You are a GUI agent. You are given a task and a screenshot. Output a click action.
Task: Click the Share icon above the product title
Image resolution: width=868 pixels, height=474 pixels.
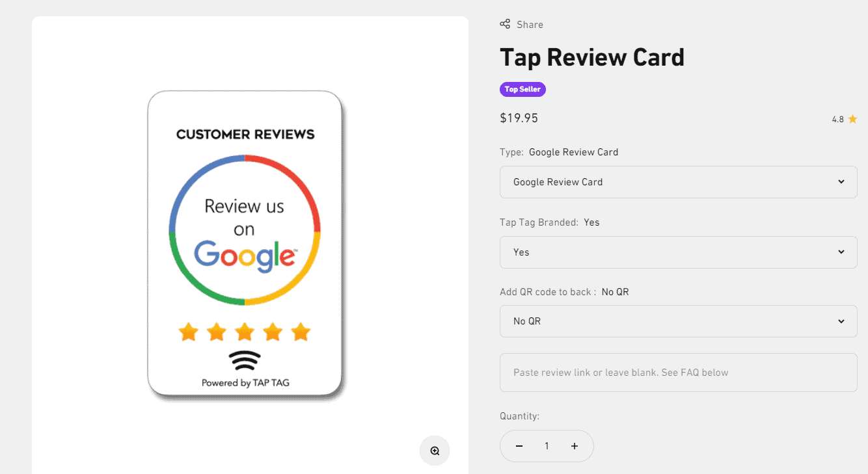505,23
